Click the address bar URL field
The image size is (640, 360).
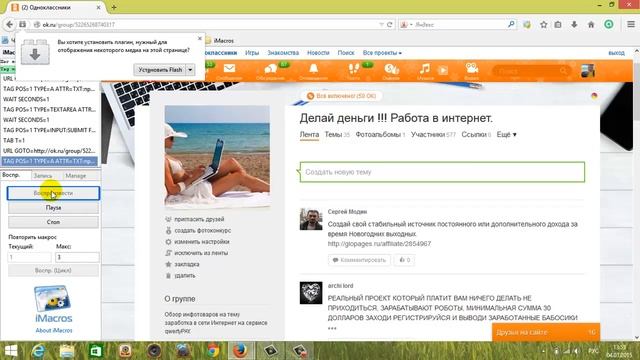click(x=208, y=24)
